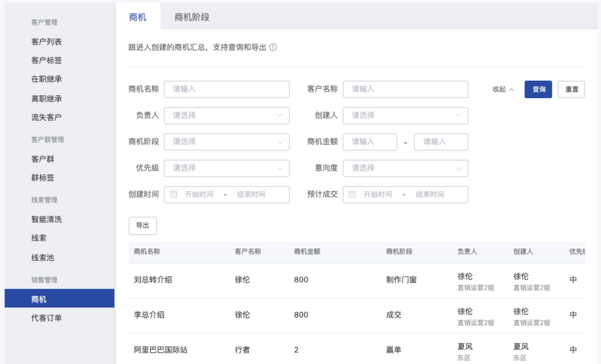Click the maximum 商机金额 input
The width and height of the screenshot is (601, 364).
441,142
